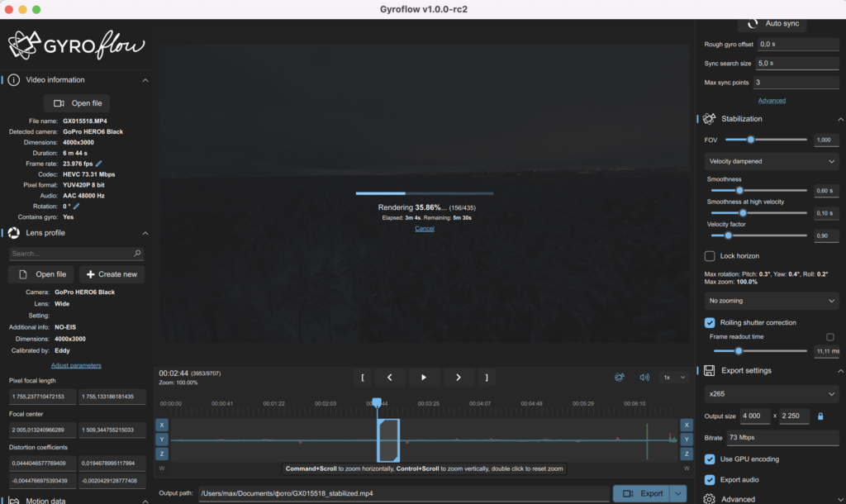Click the Export button
Image resolution: width=846 pixels, height=504 pixels.
point(642,493)
